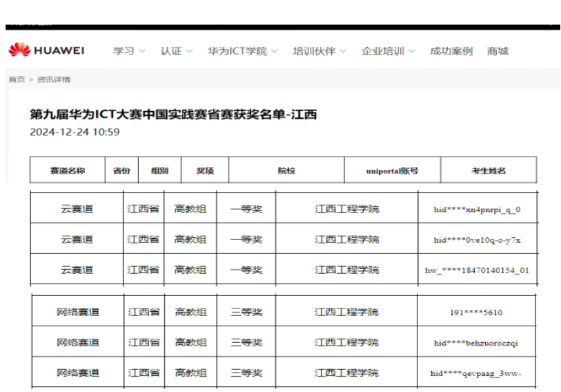Screen dimensions: 561x392
Task: Click 云赛道 in the 0ve10q row
Action: pyautogui.click(x=77, y=239)
